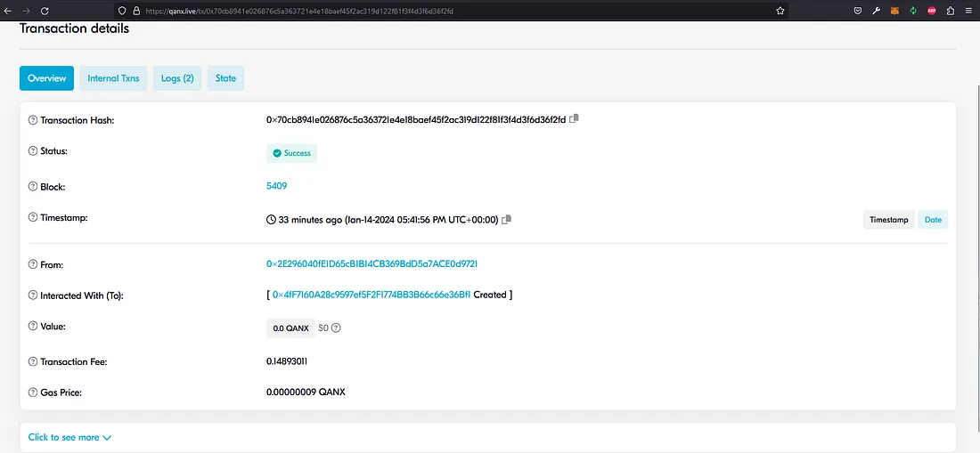This screenshot has width=980, height=453.
Task: Bookmark this page with the star icon
Action: pos(780,11)
